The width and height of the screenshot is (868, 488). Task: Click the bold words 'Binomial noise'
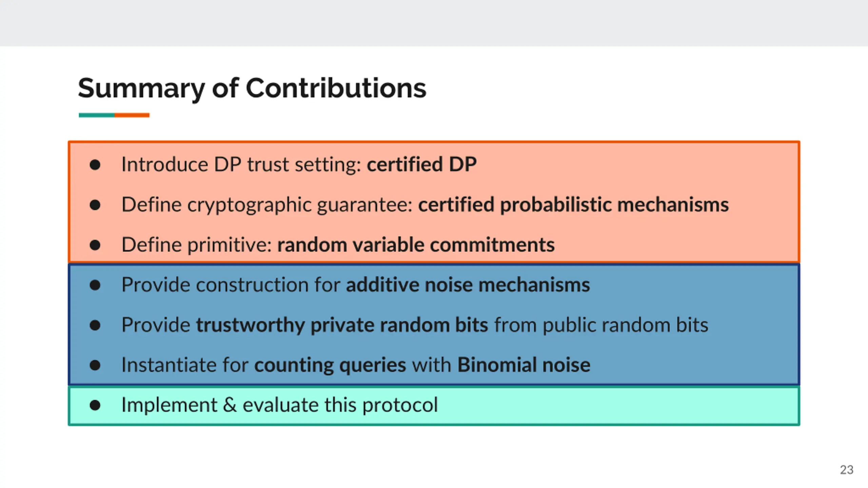pos(524,365)
